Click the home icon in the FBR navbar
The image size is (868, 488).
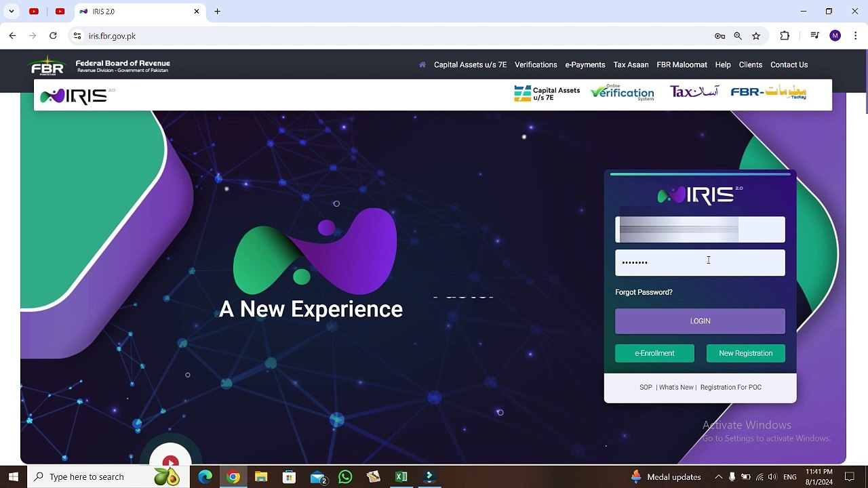422,65
